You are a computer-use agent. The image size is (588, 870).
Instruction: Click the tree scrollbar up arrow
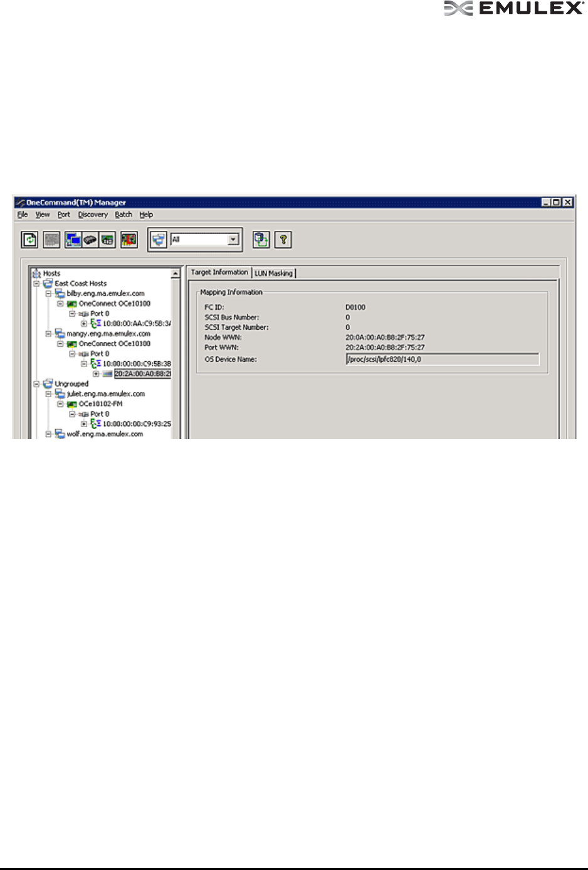point(176,274)
